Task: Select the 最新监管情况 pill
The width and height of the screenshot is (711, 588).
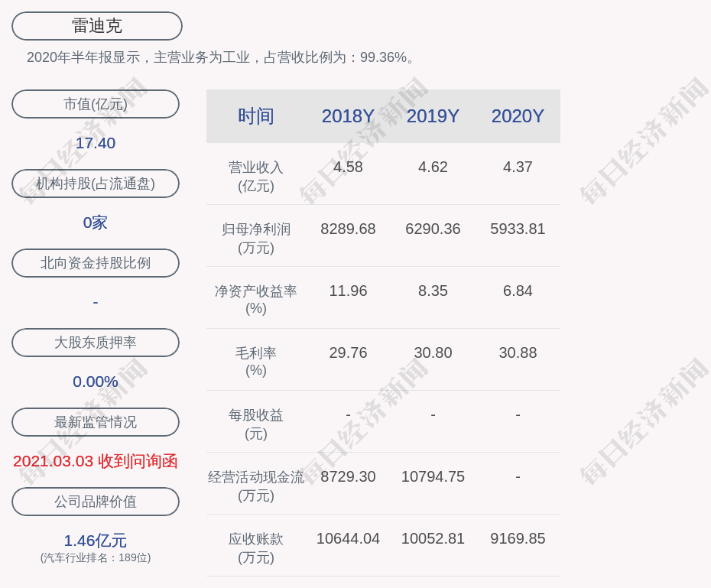Action: tap(96, 422)
